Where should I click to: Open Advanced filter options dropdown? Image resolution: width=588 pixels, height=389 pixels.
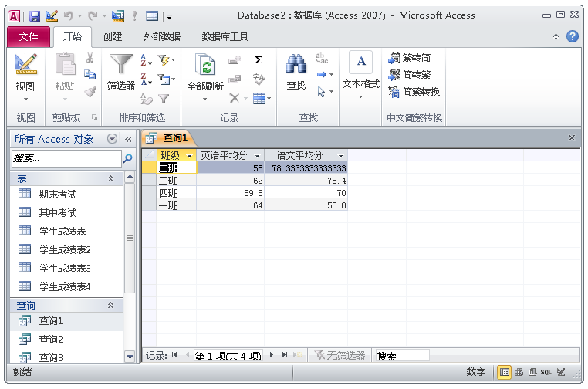(x=167, y=79)
